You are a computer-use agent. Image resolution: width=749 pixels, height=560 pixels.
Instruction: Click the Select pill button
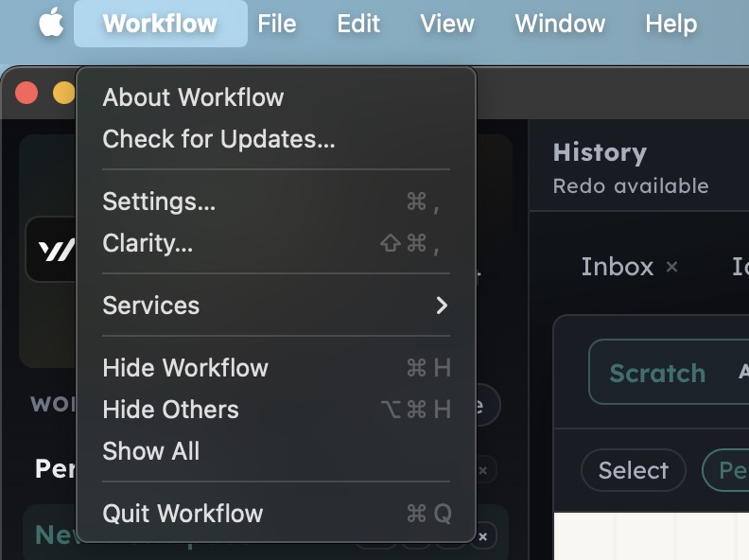634,470
